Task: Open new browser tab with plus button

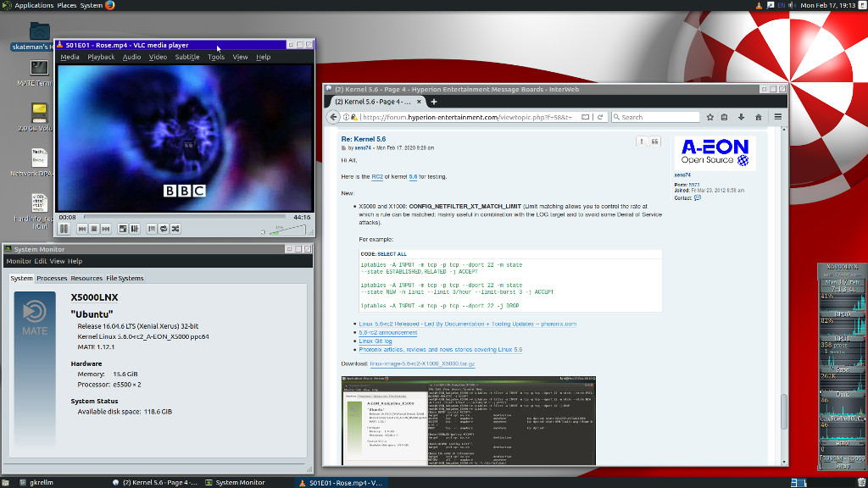Action: 434,102
